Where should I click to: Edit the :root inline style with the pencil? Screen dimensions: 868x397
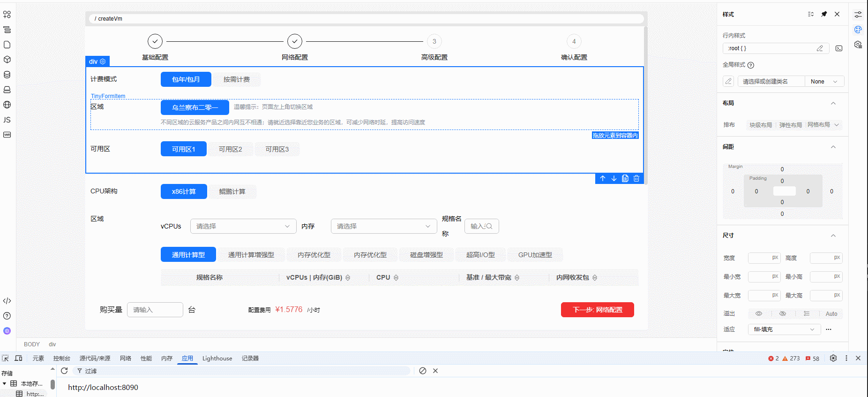[x=820, y=48]
